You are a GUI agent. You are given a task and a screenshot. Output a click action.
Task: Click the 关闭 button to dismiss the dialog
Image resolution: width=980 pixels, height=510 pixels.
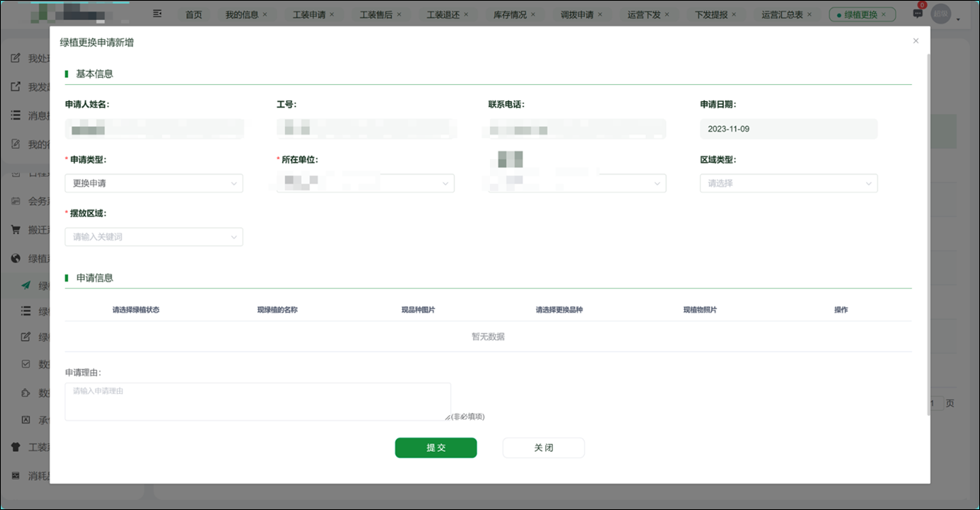[543, 447]
